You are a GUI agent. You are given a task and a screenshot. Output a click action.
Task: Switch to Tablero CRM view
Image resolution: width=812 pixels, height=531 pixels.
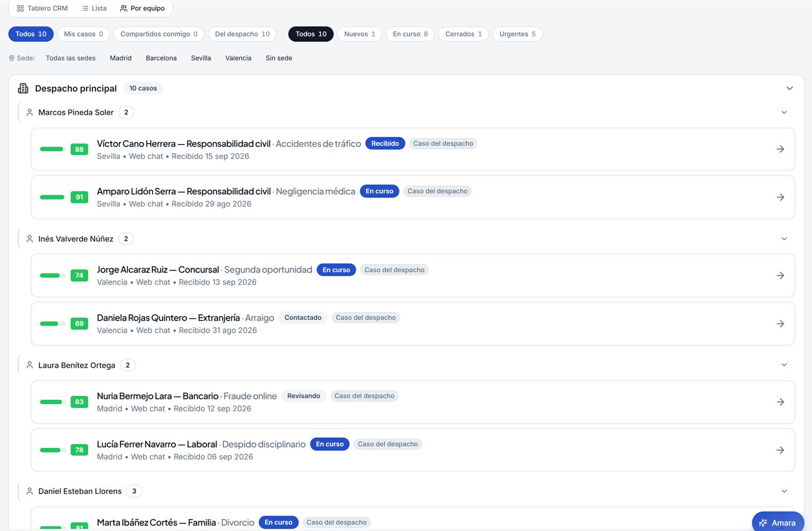42,8
